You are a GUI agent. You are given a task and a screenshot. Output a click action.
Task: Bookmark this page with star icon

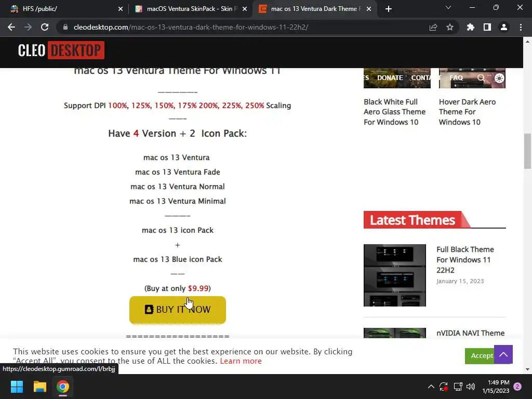[x=450, y=27]
